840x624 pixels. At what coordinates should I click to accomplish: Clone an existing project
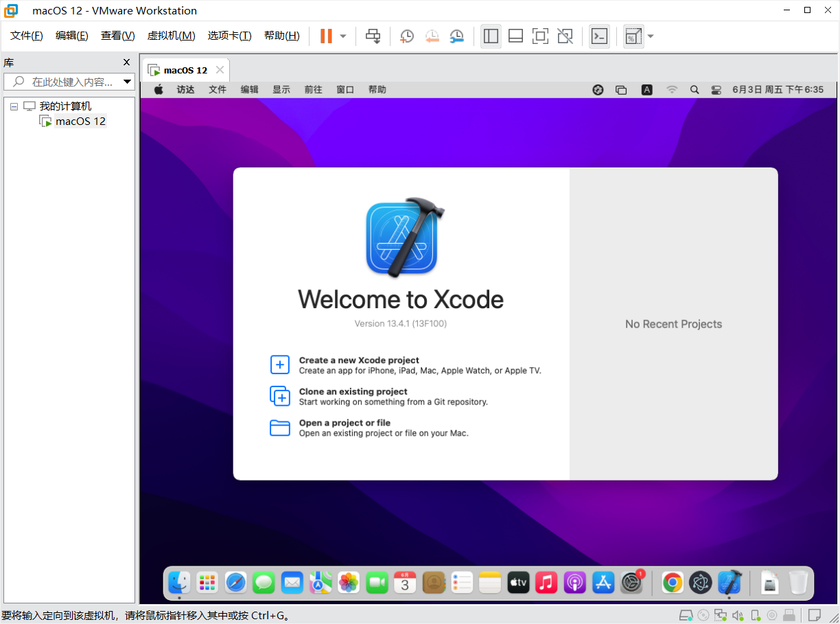(x=380, y=396)
